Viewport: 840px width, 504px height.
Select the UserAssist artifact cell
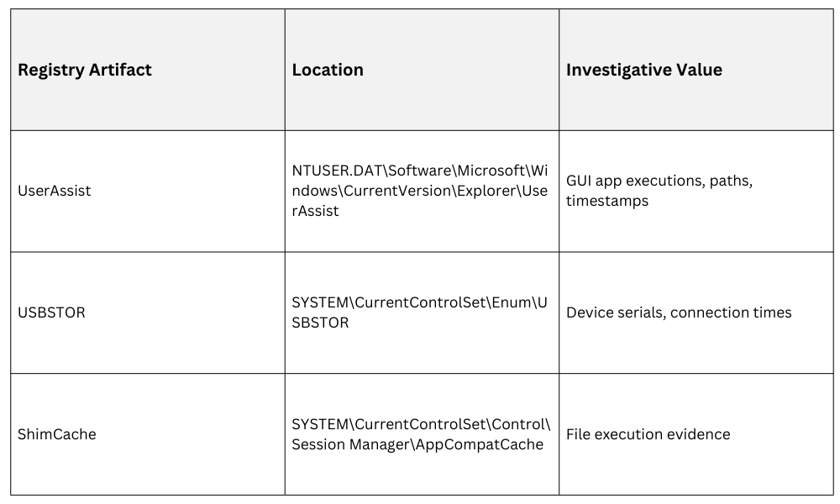55,191
